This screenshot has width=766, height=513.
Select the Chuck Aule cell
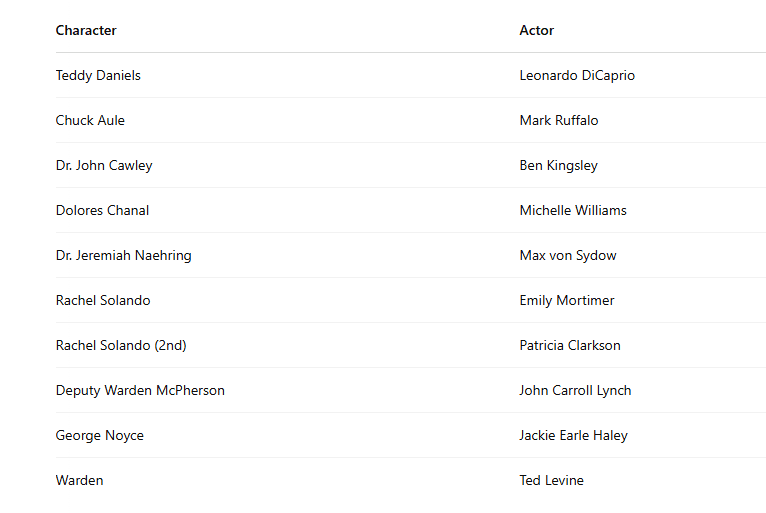pos(90,120)
